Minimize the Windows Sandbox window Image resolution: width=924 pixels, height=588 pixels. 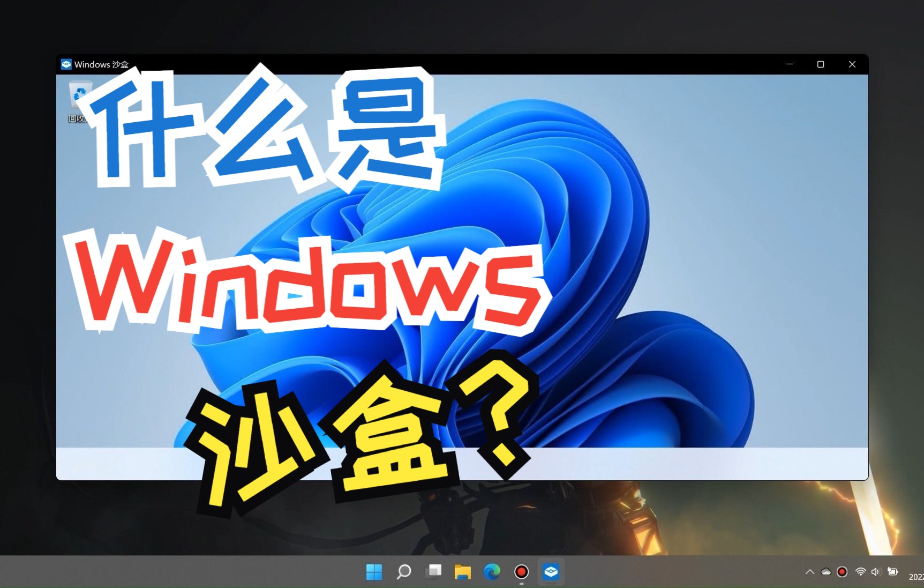point(790,64)
